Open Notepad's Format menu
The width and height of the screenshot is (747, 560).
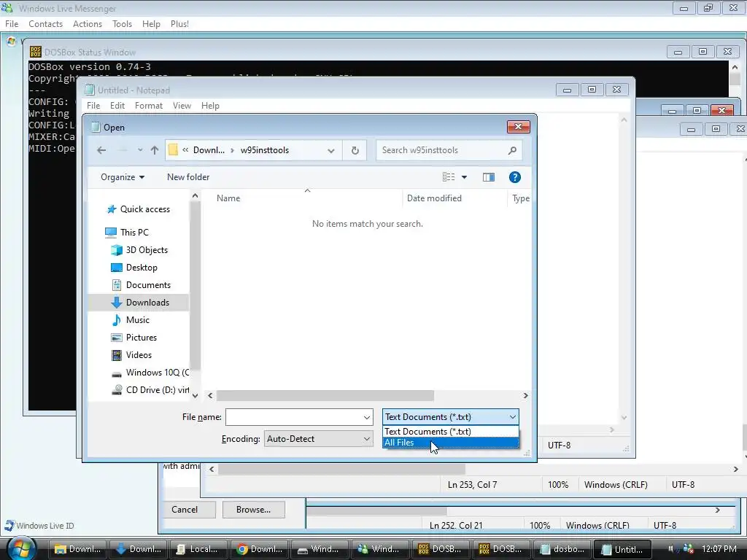coord(149,106)
